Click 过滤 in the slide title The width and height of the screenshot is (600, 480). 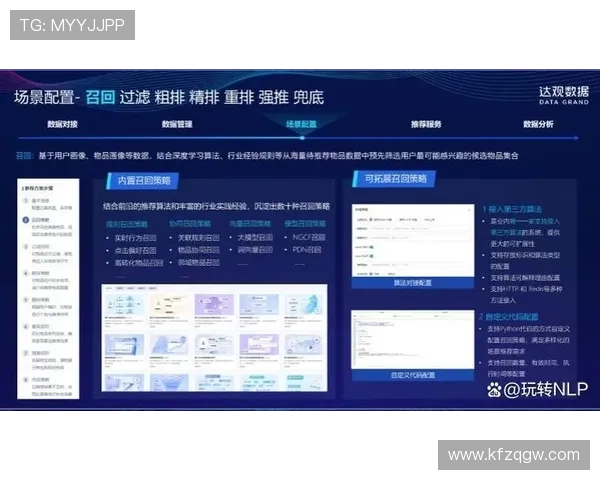[x=135, y=97]
